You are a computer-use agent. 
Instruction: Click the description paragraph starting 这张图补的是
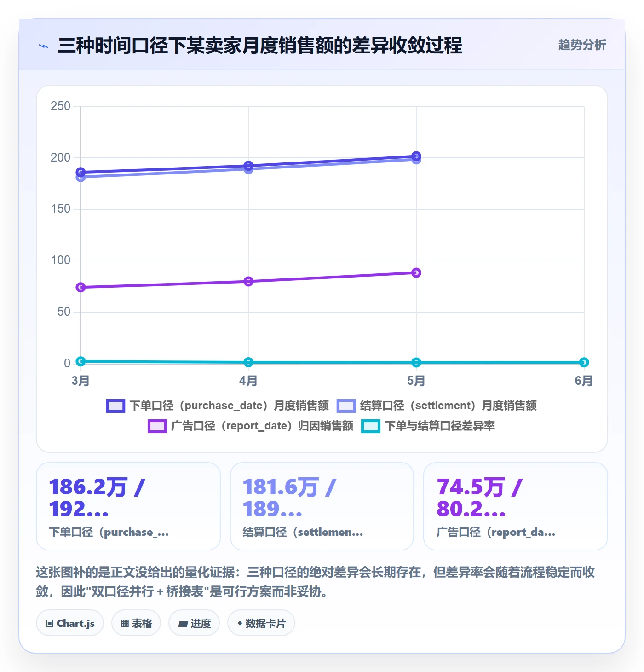[316, 582]
